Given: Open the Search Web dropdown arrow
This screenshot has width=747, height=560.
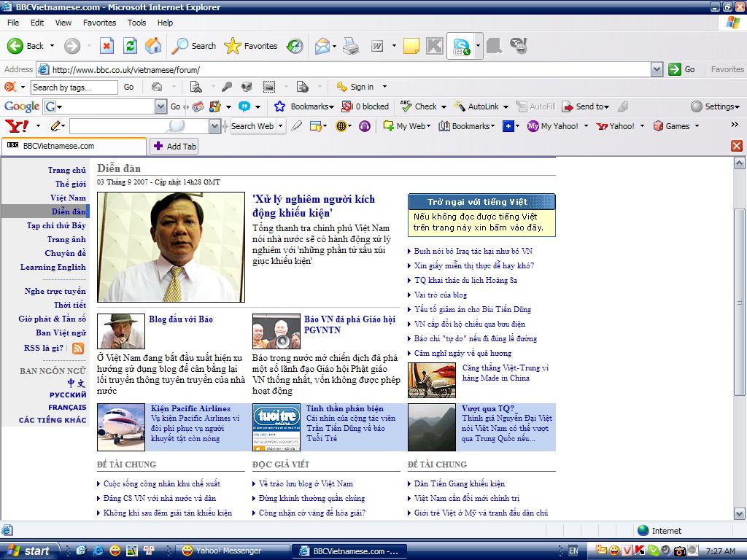Looking at the screenshot, I should coord(281,126).
